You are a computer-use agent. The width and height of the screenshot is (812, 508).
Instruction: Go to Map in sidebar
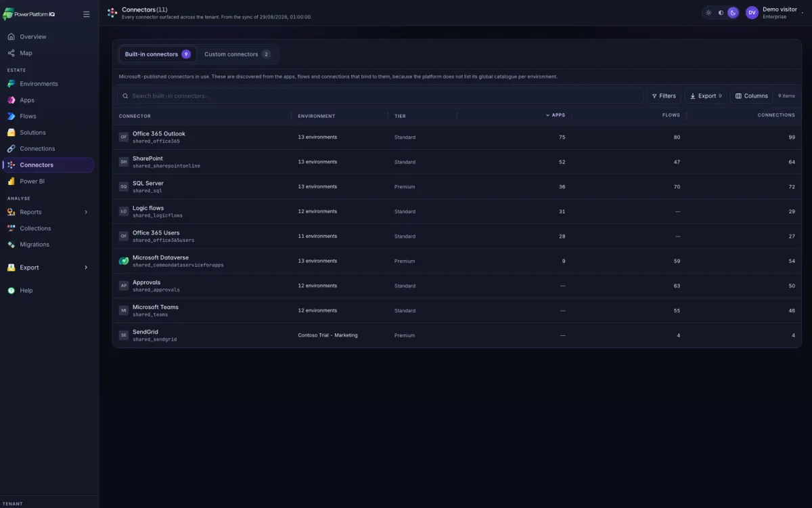click(49, 53)
